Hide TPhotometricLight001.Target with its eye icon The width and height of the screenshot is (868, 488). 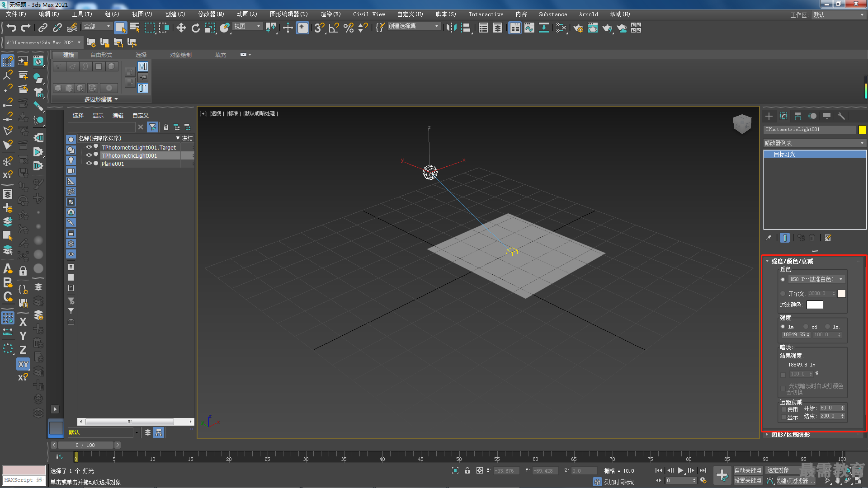tap(89, 147)
